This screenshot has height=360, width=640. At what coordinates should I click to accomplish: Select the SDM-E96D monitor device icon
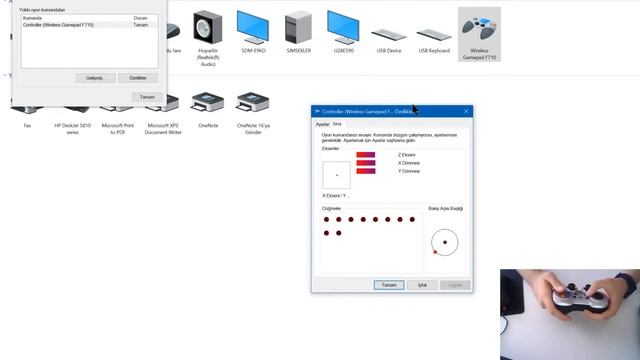click(253, 28)
